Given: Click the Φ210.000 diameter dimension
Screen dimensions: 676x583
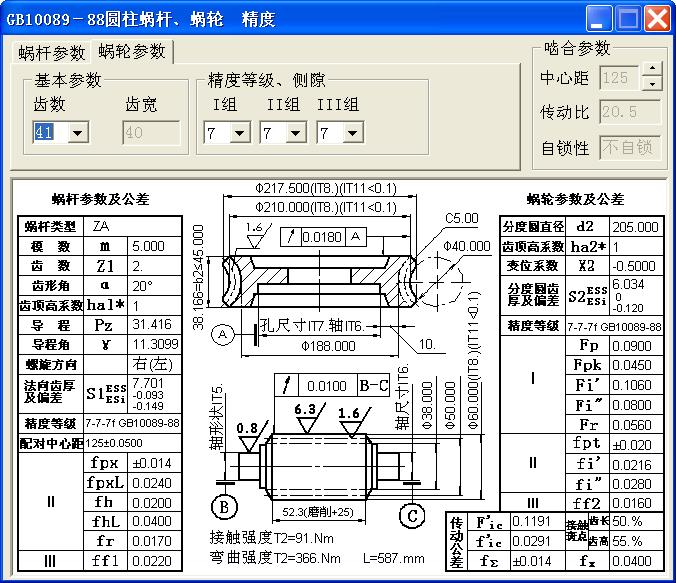Looking at the screenshot, I should pyautogui.click(x=326, y=207).
